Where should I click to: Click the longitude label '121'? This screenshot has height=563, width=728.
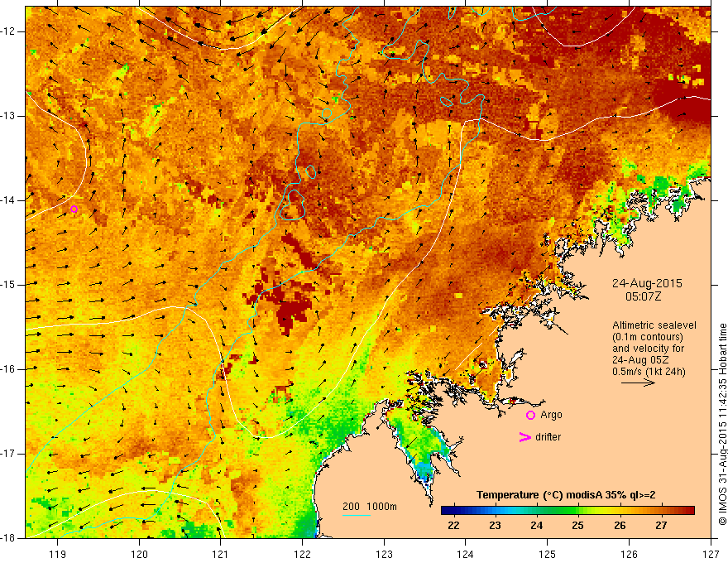[x=221, y=554]
